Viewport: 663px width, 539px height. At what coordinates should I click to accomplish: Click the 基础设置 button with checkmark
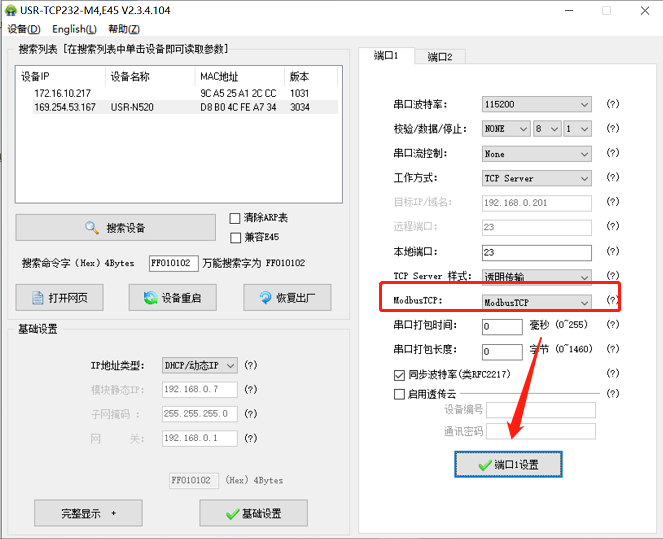pos(253,513)
